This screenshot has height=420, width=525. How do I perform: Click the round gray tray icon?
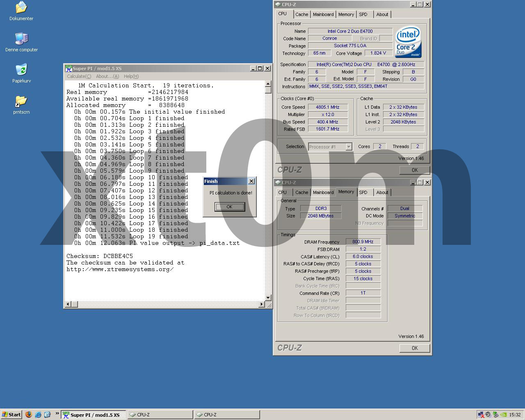(x=488, y=415)
